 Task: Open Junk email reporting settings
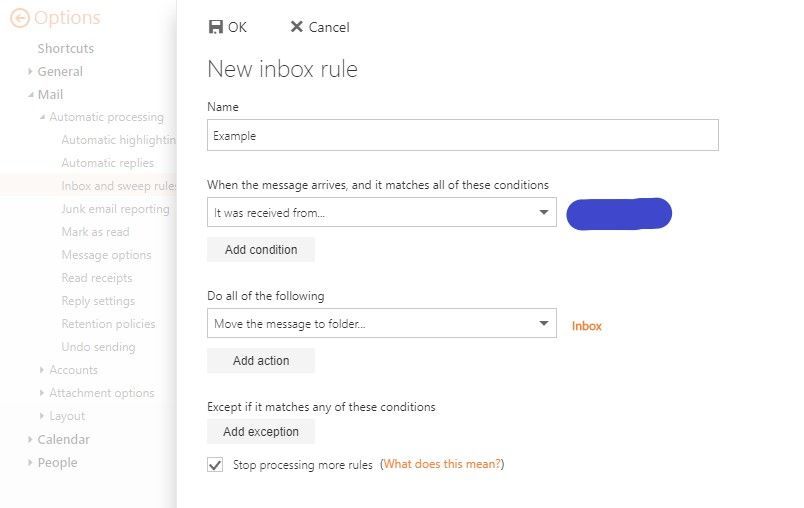(115, 209)
